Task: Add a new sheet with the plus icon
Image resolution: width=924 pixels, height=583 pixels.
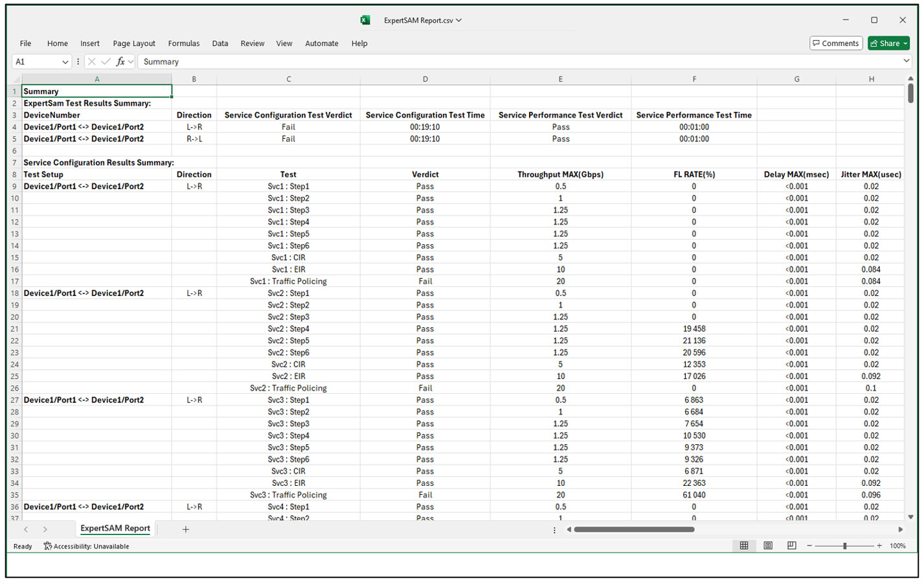Action: coord(186,529)
